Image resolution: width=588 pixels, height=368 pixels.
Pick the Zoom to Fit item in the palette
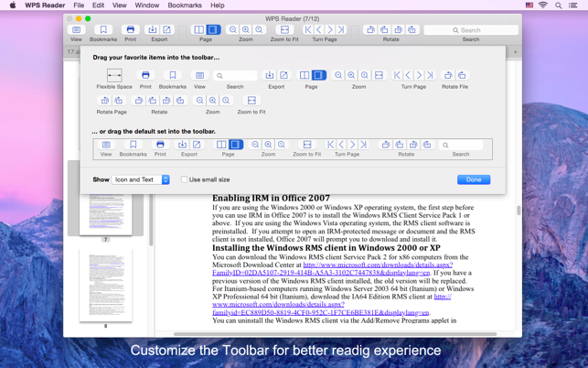[x=251, y=104]
